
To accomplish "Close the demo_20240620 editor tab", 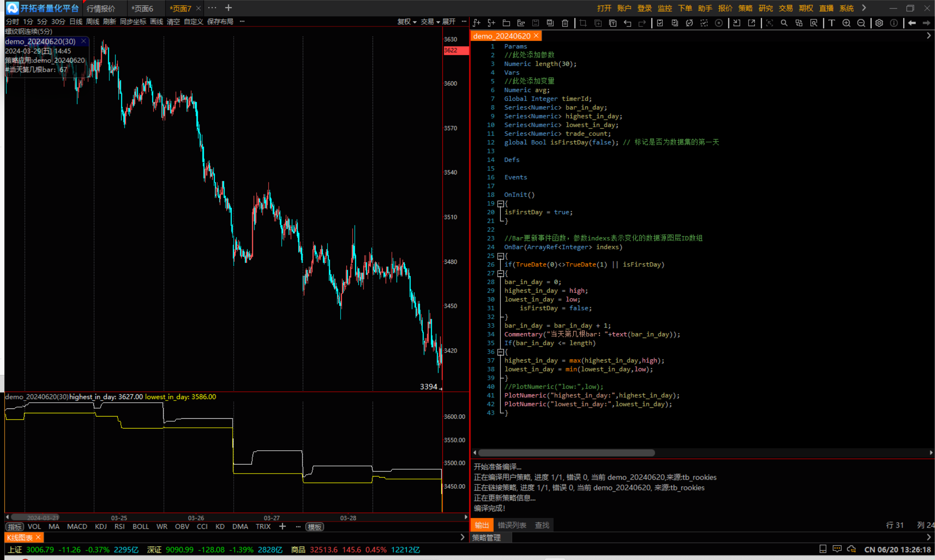I will (536, 36).
